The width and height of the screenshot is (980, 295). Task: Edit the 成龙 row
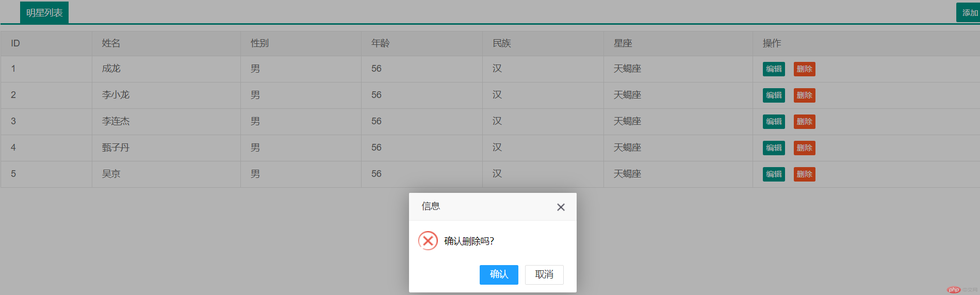(x=774, y=69)
